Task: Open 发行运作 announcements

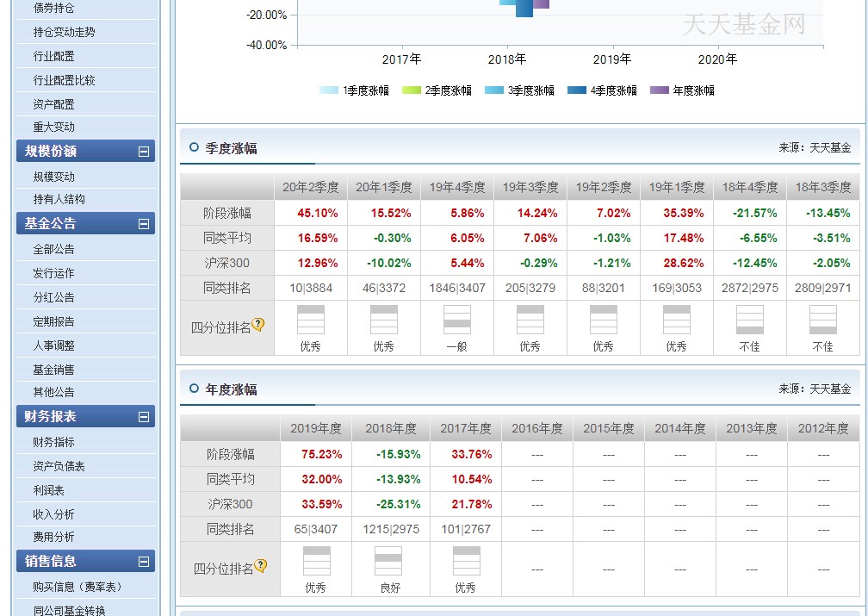Action: coord(53,273)
